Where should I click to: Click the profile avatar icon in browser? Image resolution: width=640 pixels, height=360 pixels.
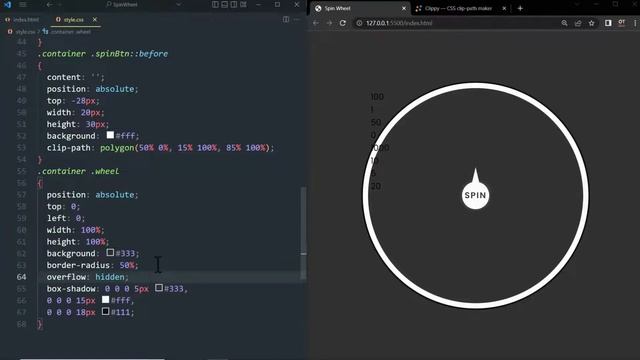[x=622, y=23]
